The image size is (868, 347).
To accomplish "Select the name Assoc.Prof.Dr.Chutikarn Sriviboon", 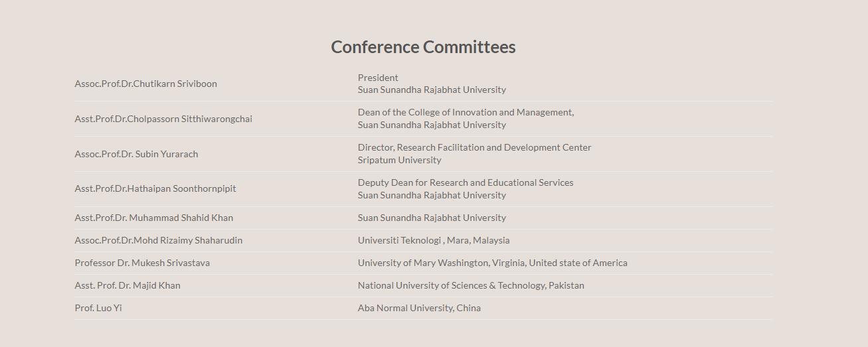I will (145, 84).
